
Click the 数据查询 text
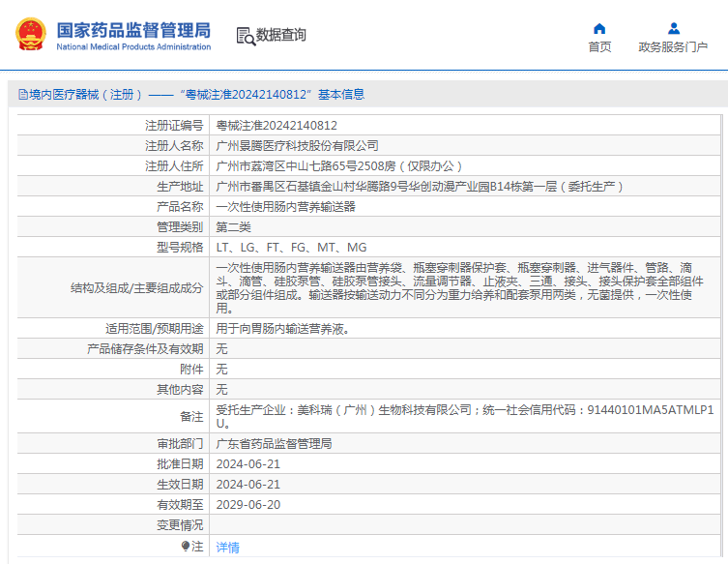281,35
